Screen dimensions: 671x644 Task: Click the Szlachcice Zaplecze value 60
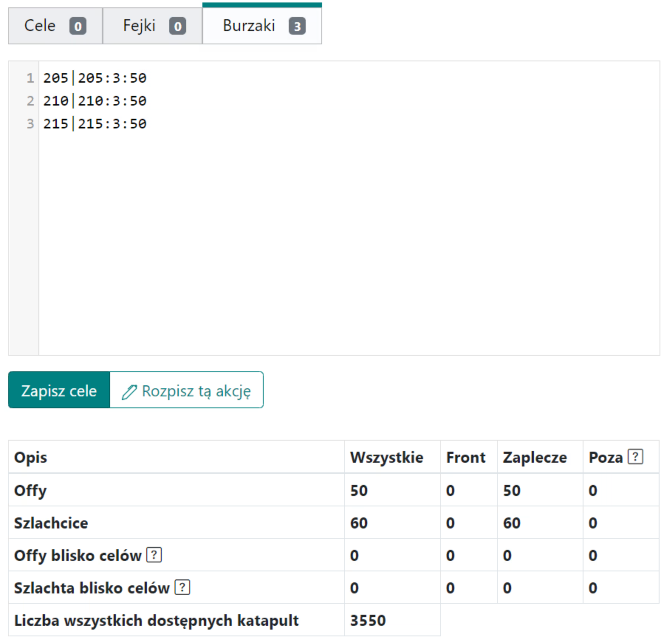click(x=511, y=523)
